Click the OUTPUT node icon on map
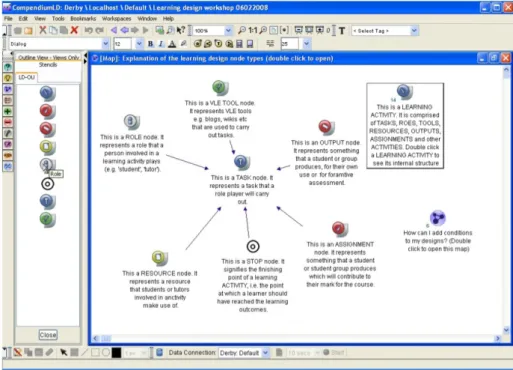 (x=326, y=127)
